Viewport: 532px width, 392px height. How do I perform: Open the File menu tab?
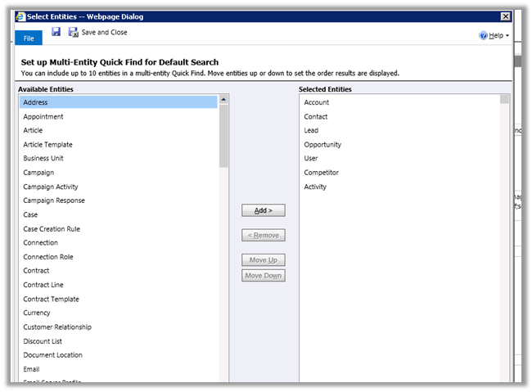[28, 38]
